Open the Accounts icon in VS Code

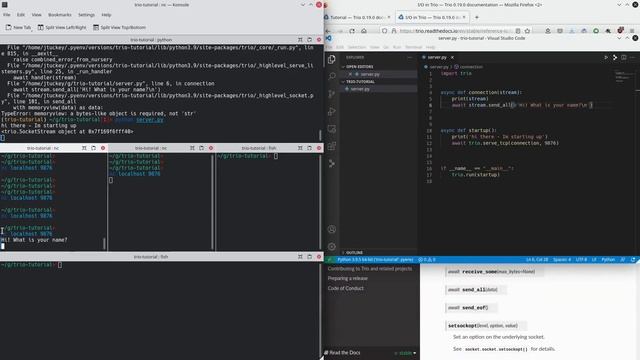coord(332,229)
